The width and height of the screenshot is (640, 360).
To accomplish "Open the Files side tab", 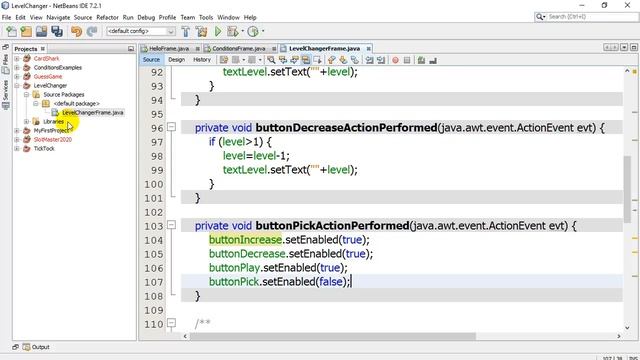I will click(5, 64).
